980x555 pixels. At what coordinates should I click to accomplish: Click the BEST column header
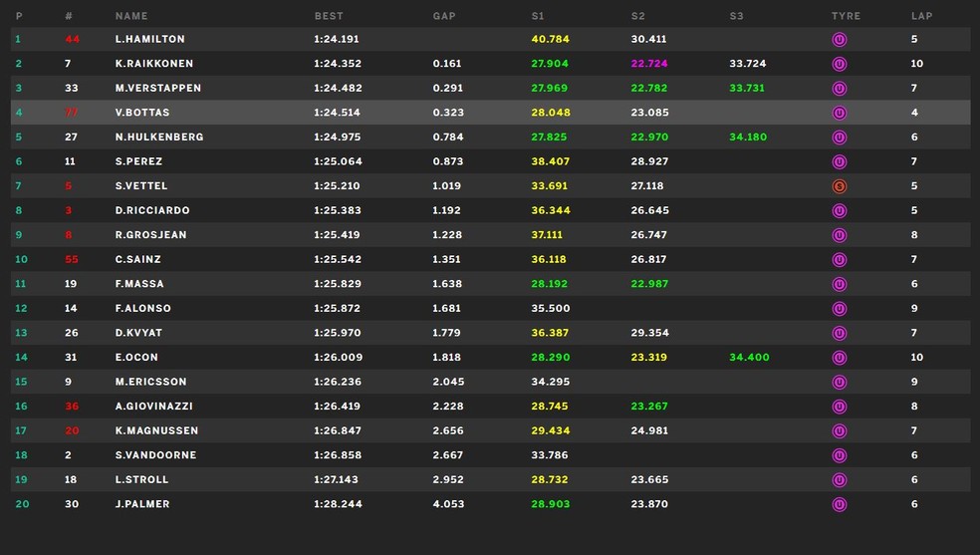(329, 16)
